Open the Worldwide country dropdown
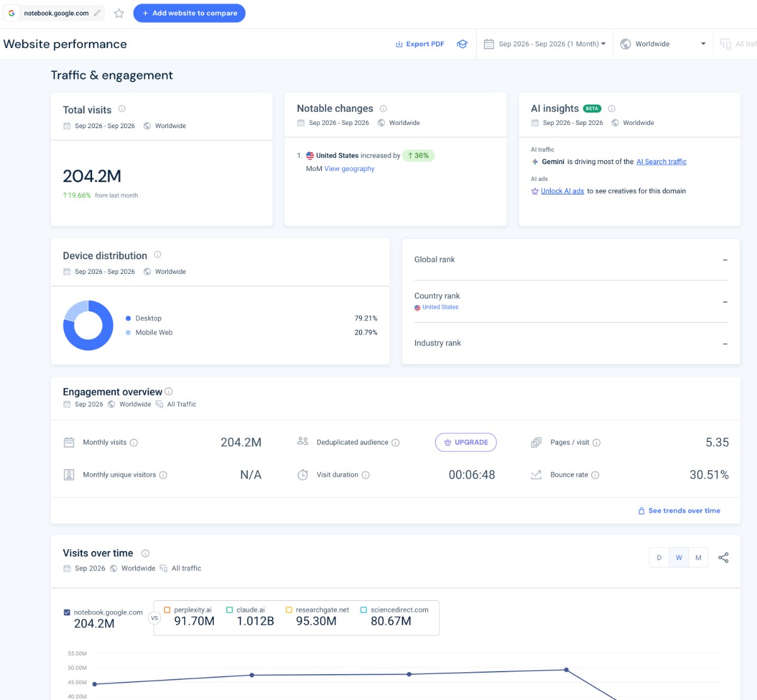This screenshot has height=700, width=757. (x=663, y=44)
